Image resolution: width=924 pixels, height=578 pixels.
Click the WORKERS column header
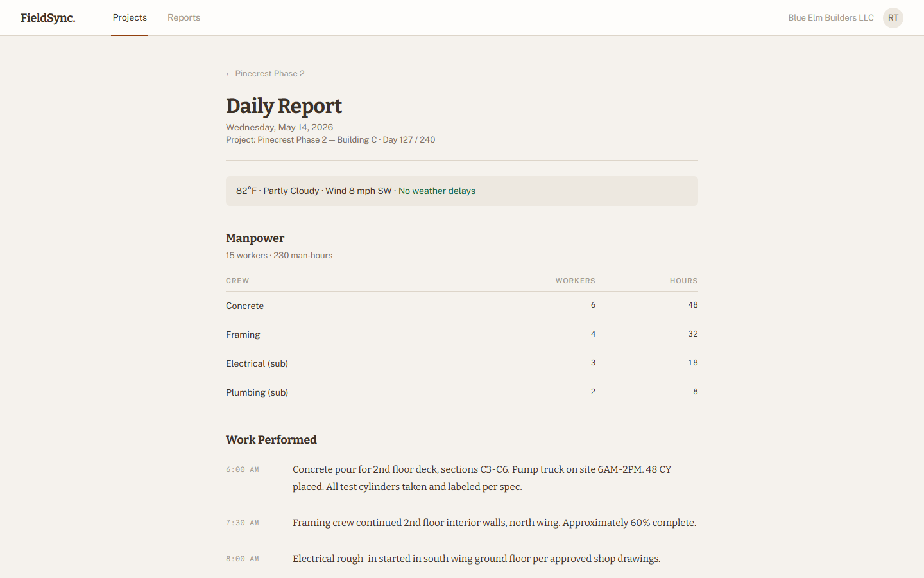coord(576,281)
